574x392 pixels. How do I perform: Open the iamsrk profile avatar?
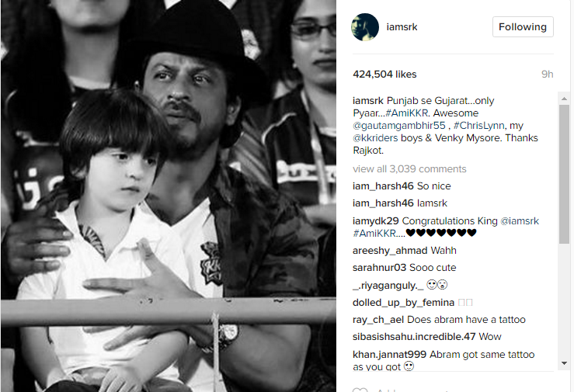click(365, 27)
